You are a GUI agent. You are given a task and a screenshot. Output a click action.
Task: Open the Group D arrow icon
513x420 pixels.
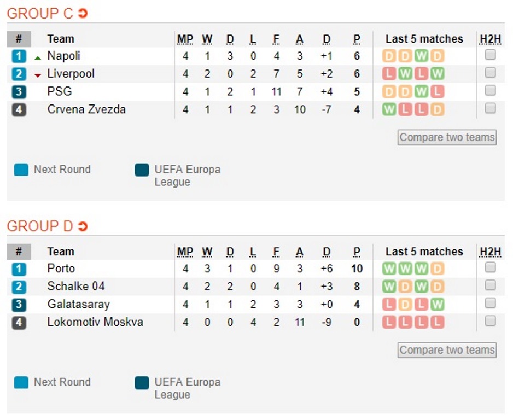point(83,226)
